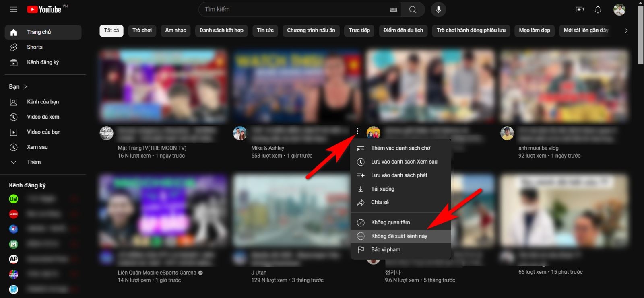This screenshot has width=644, height=298.
Task: Open Mike & Ashley channel name link
Action: click(x=268, y=148)
